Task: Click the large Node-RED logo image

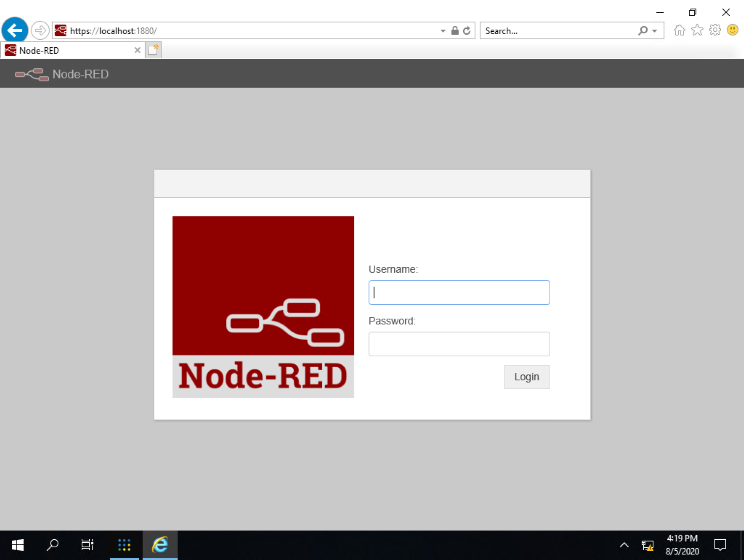Action: (x=263, y=307)
